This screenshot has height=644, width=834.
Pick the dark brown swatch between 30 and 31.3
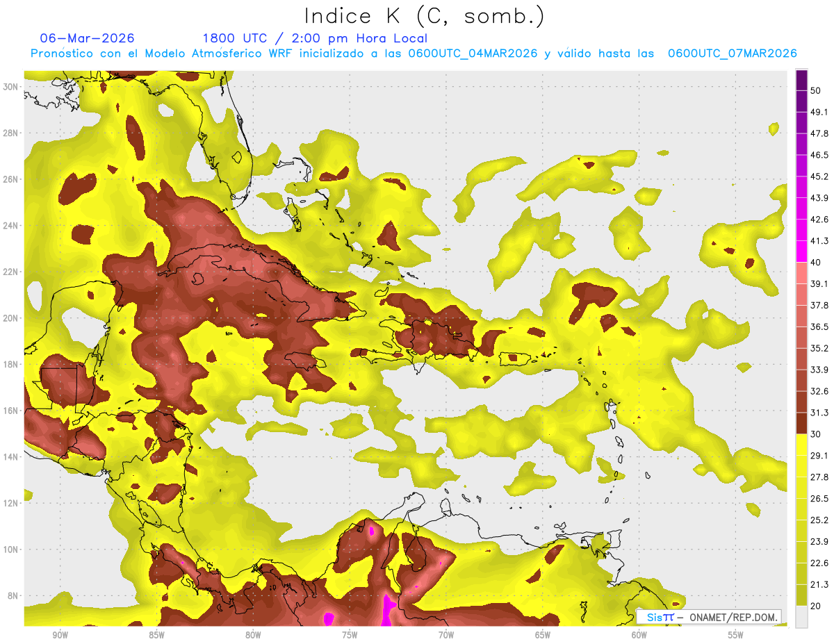(x=802, y=424)
